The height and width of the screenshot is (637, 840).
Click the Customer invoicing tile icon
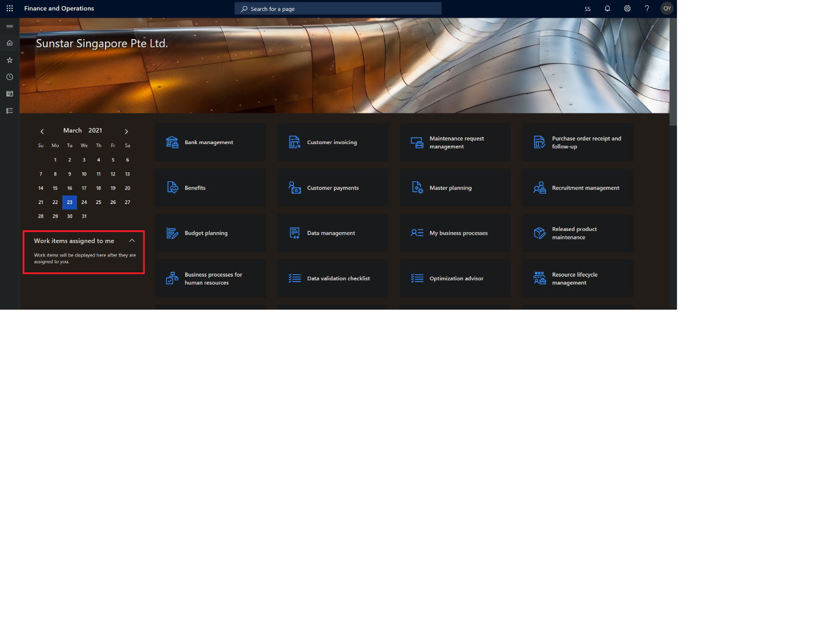294,142
